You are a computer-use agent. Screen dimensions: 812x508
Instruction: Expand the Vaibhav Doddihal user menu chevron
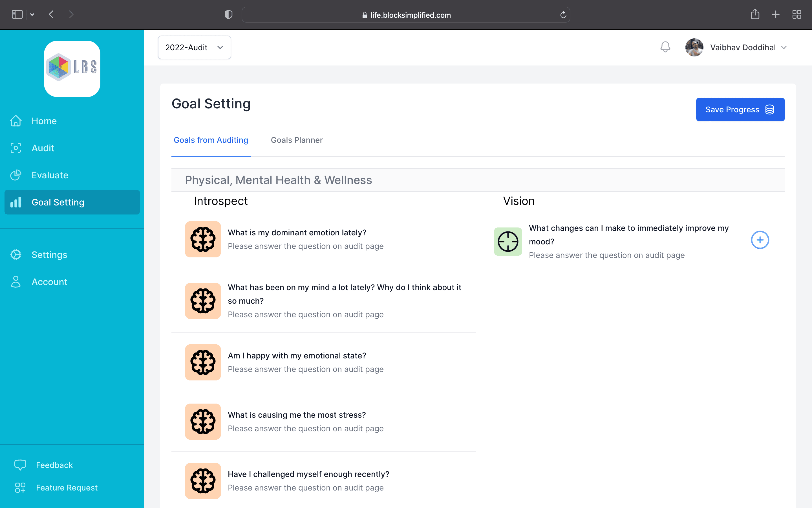point(784,47)
